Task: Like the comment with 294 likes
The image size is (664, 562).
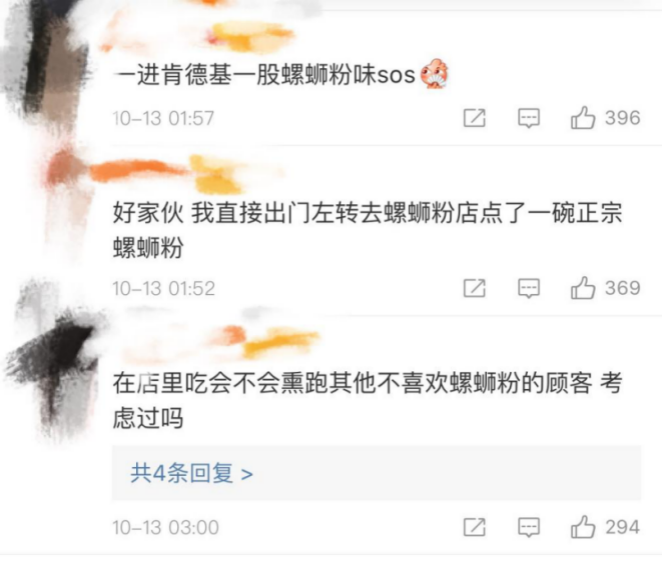Action: pyautogui.click(x=583, y=527)
